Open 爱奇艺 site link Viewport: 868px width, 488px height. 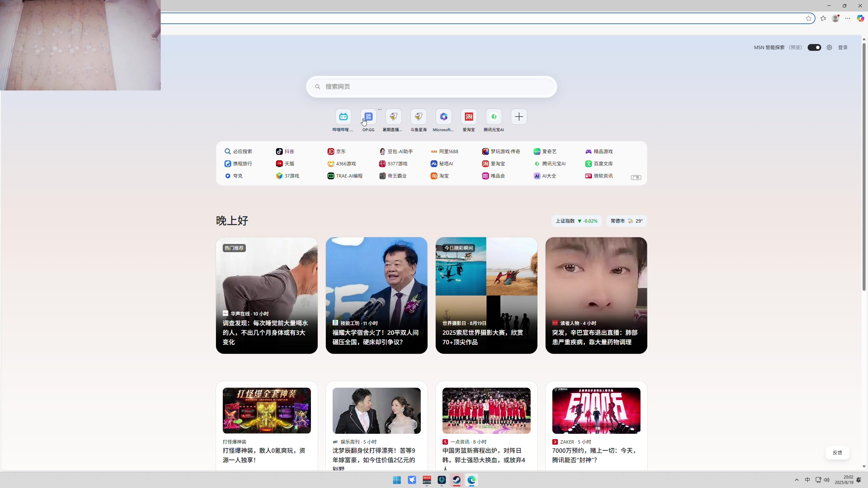point(545,151)
